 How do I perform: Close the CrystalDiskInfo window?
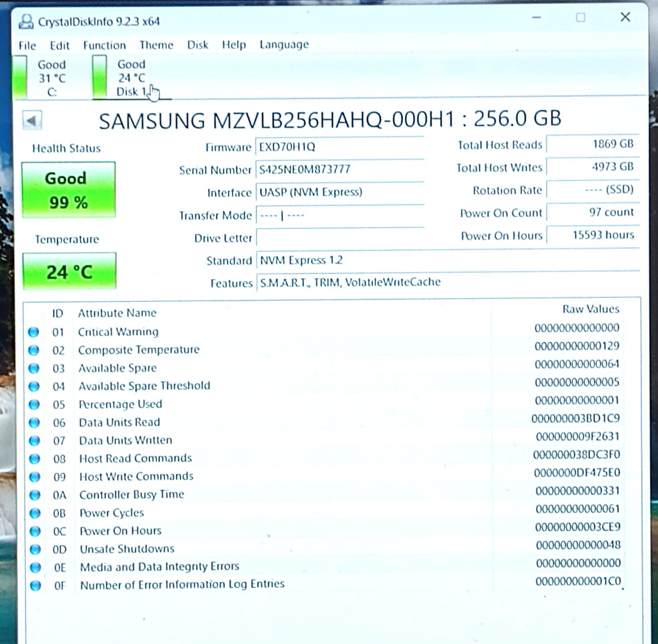(625, 17)
